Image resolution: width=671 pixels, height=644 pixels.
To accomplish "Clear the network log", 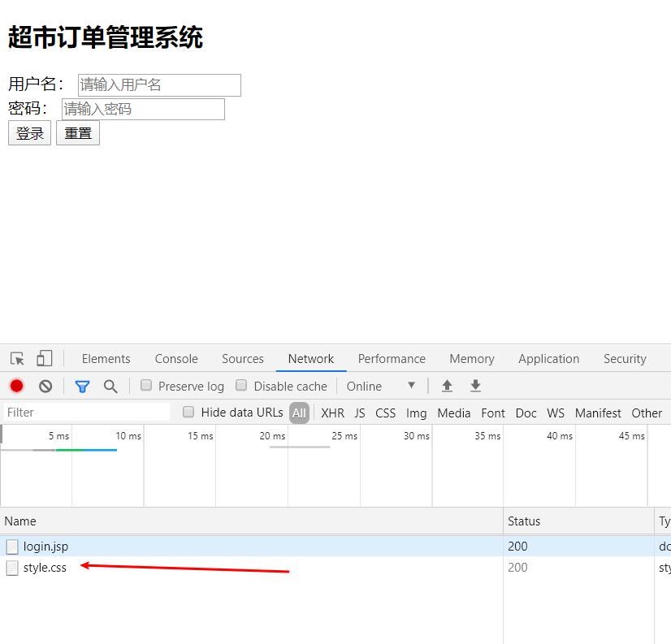I will (x=45, y=387).
